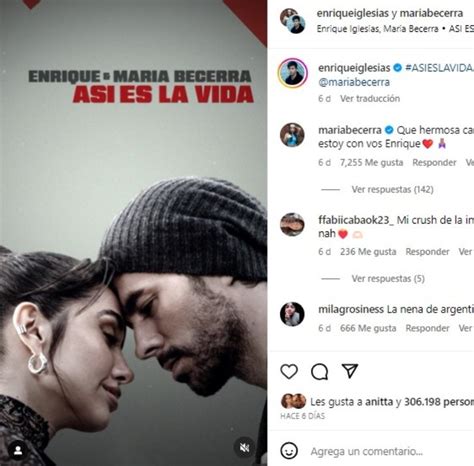Open the @mariabecerra mention in caption
Screen dimensions: 474x466
(354, 82)
